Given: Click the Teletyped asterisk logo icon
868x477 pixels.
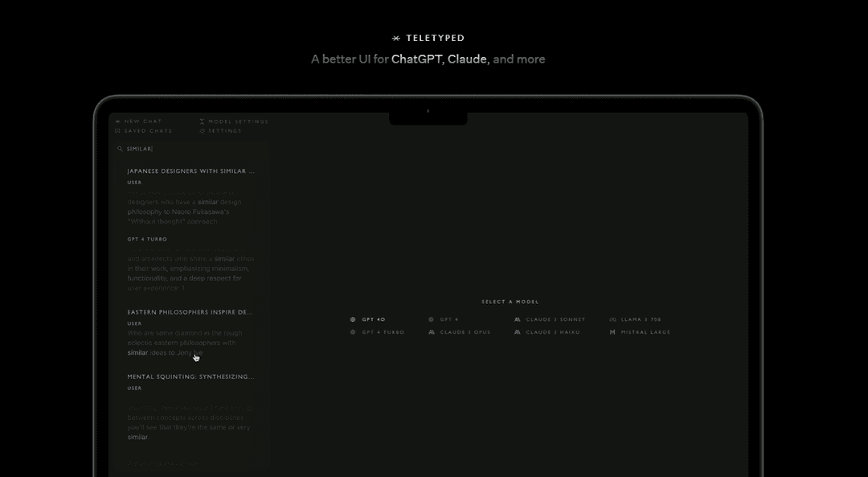Looking at the screenshot, I should (395, 39).
